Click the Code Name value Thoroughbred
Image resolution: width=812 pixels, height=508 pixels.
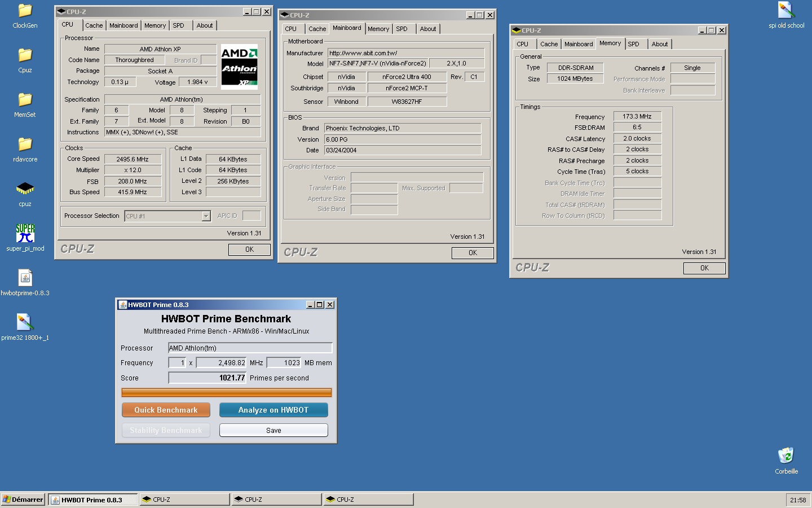click(x=134, y=60)
